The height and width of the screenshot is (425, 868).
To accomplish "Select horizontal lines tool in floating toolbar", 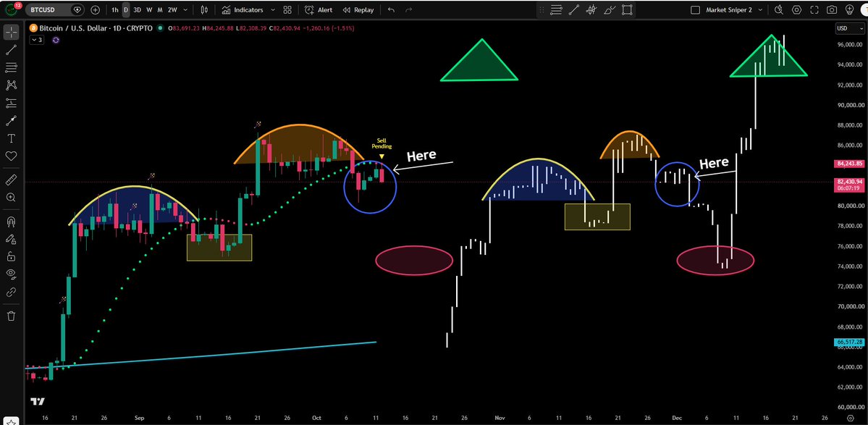I will pos(556,9).
